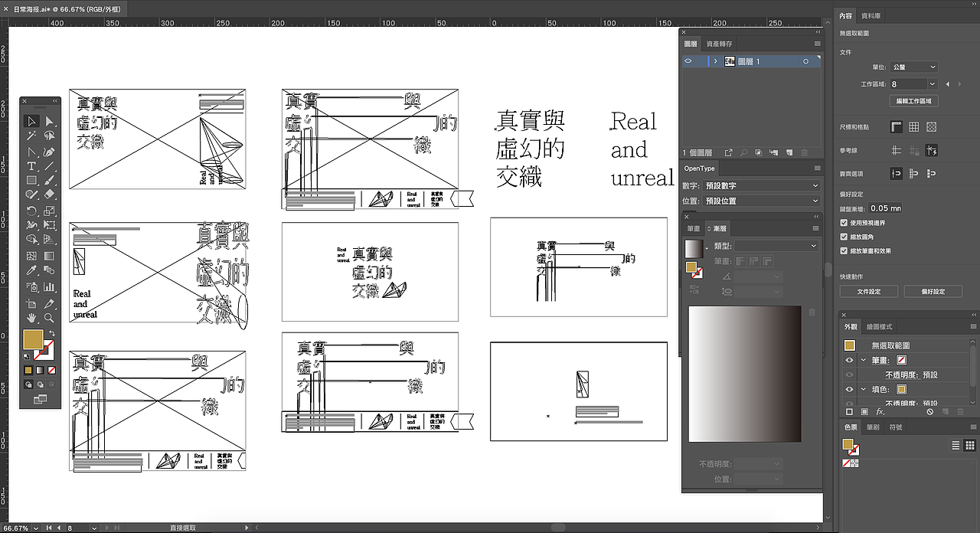Select the Lasso tool
Viewport: 980px width, 533px height.
pos(49,136)
